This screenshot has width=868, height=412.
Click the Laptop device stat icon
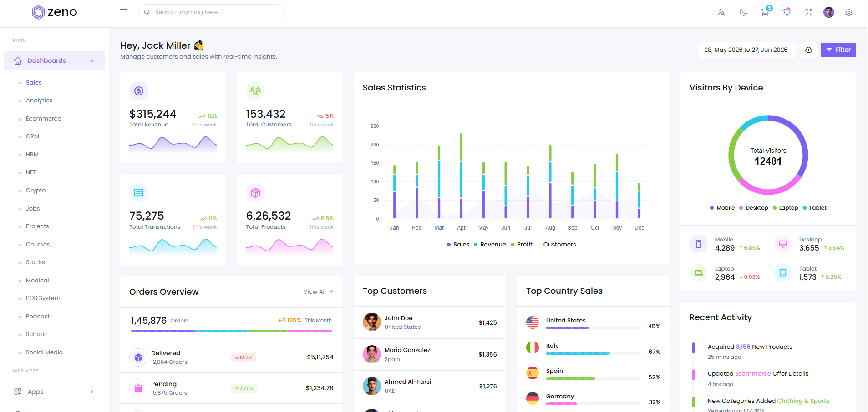click(x=699, y=273)
